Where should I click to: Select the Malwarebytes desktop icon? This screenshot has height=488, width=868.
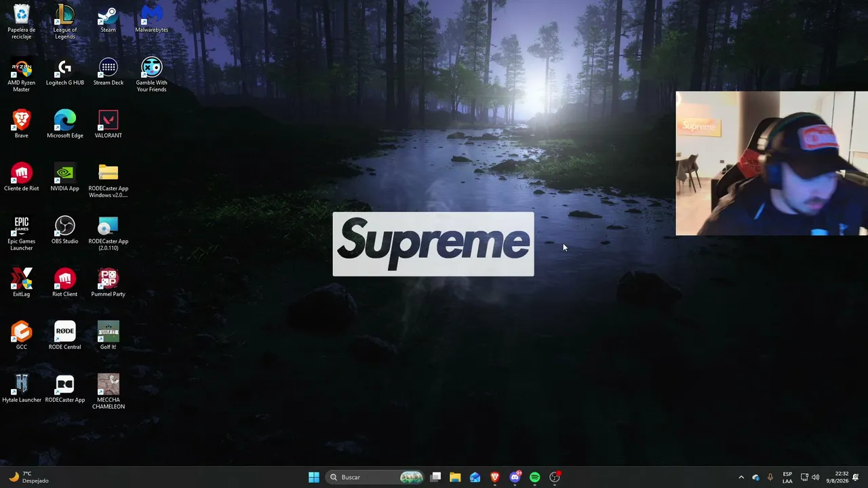pos(152,18)
